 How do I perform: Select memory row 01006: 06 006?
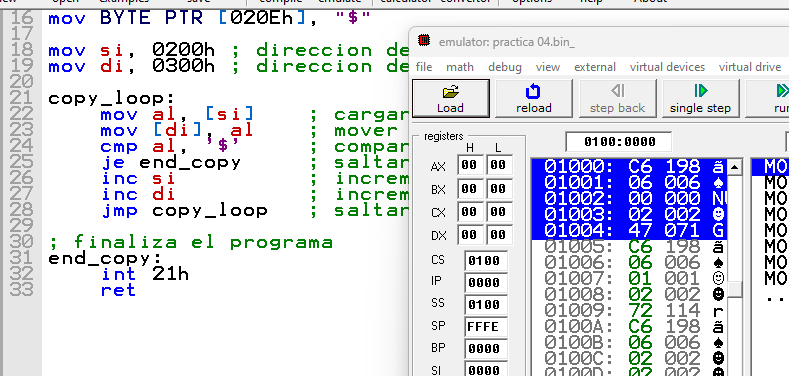click(x=629, y=263)
